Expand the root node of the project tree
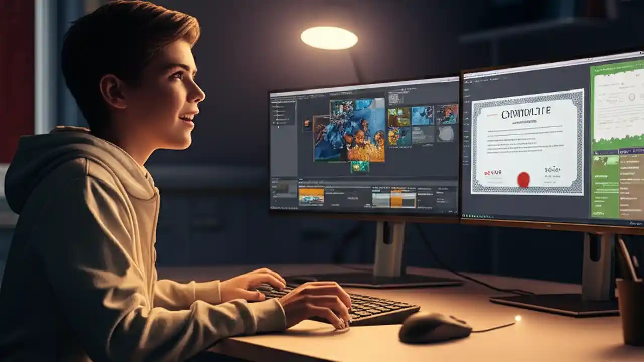644x362 pixels. [x=273, y=102]
